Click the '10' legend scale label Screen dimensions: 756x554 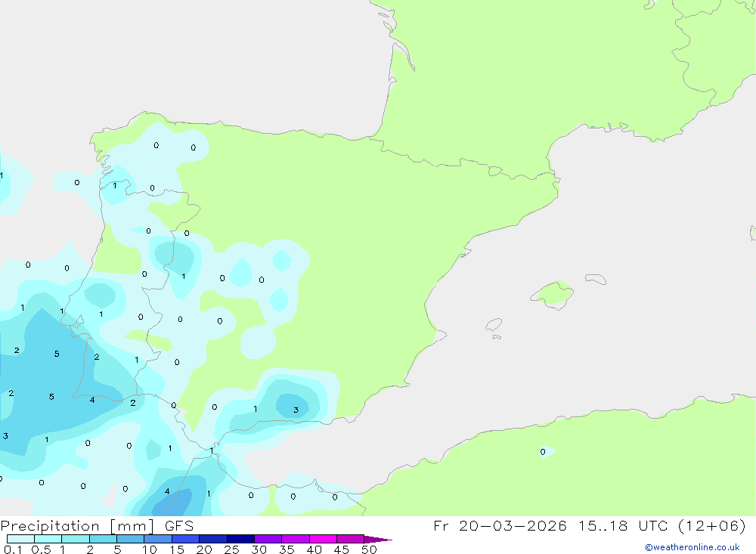tap(150, 549)
